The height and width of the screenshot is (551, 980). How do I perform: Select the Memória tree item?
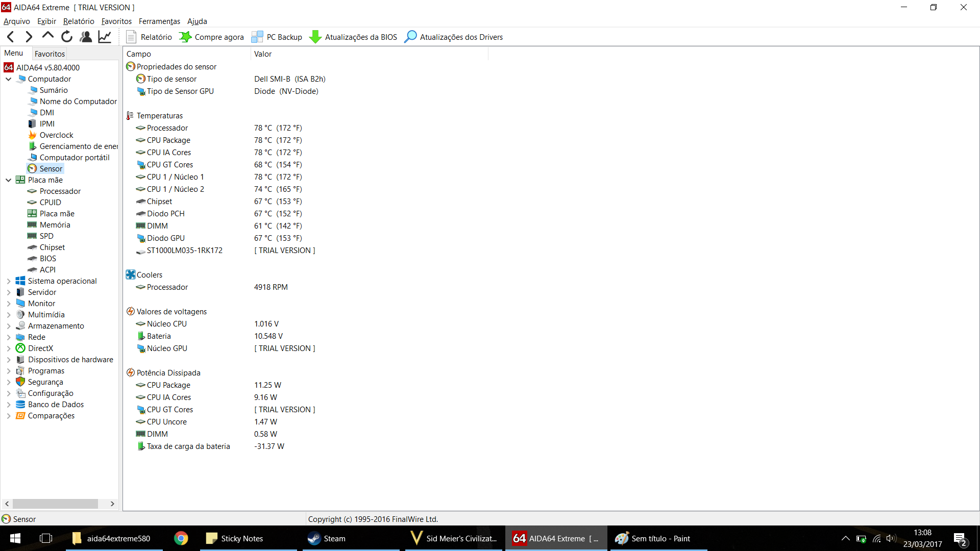[x=55, y=225]
